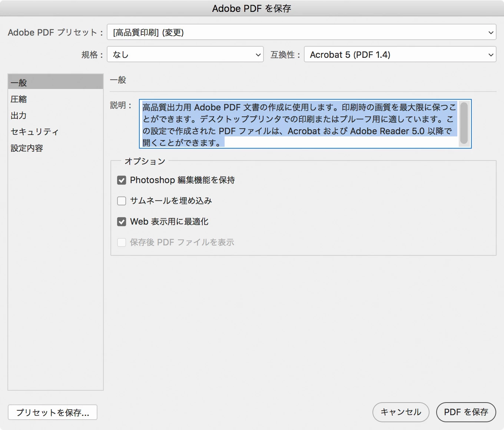Toggle Web 表示用に最適化 checkbox

(x=122, y=222)
